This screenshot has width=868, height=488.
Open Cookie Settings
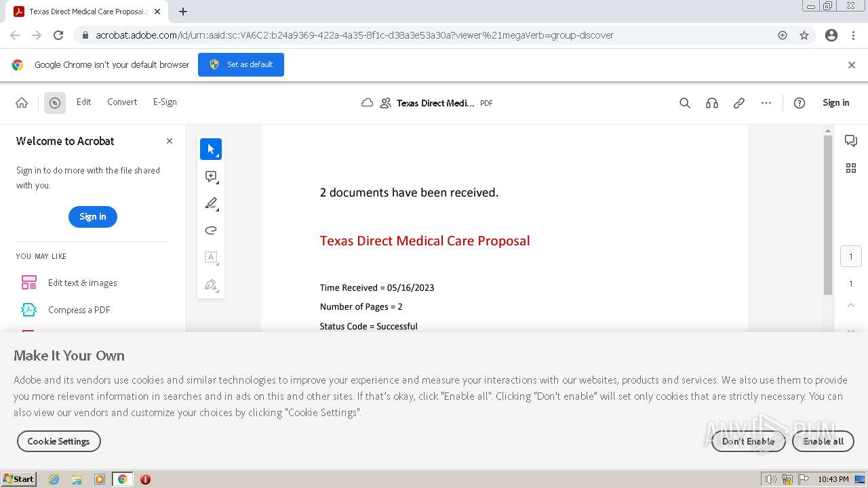coord(58,441)
